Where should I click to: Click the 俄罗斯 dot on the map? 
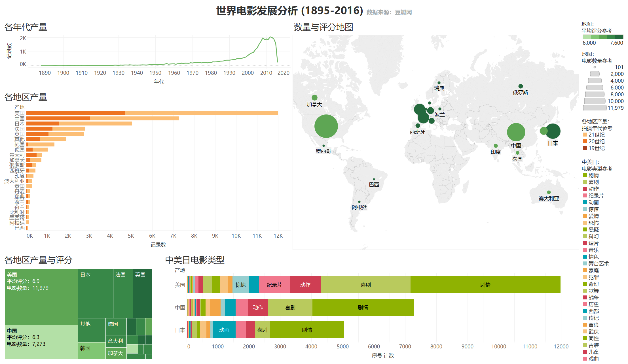point(521,86)
